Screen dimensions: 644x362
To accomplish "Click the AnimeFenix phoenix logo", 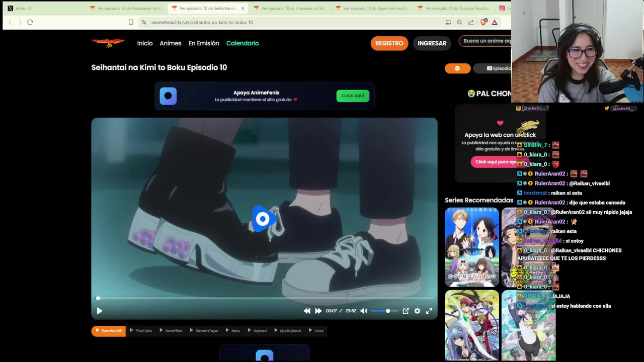I will [108, 43].
